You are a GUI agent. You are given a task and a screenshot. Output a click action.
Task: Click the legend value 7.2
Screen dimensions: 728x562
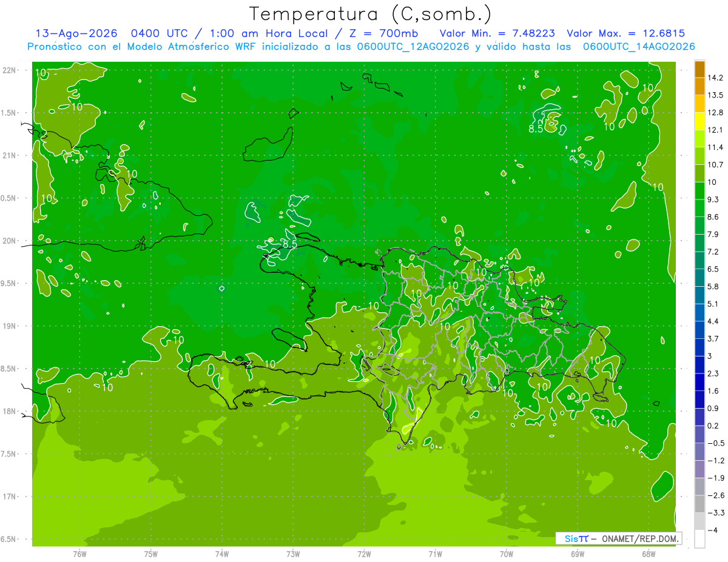(713, 252)
